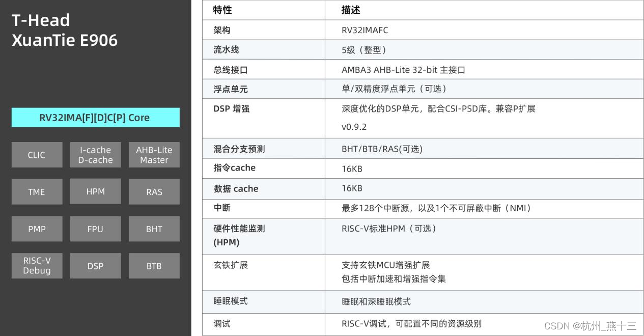Select the BTB block
644x336 pixels.
pyautogui.click(x=154, y=266)
